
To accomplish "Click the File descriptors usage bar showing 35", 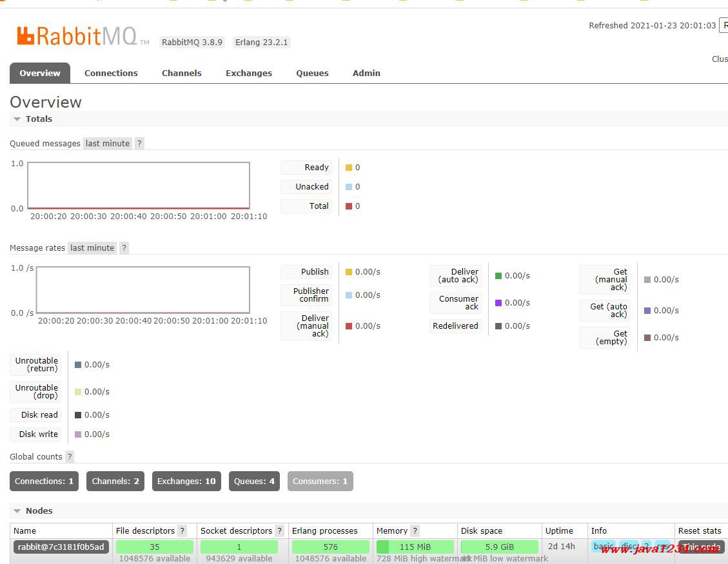I will [155, 547].
